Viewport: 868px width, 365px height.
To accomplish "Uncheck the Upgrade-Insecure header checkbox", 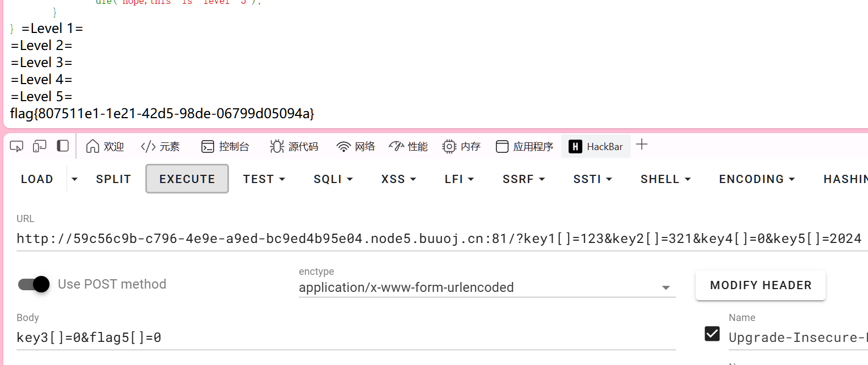I will (x=712, y=334).
